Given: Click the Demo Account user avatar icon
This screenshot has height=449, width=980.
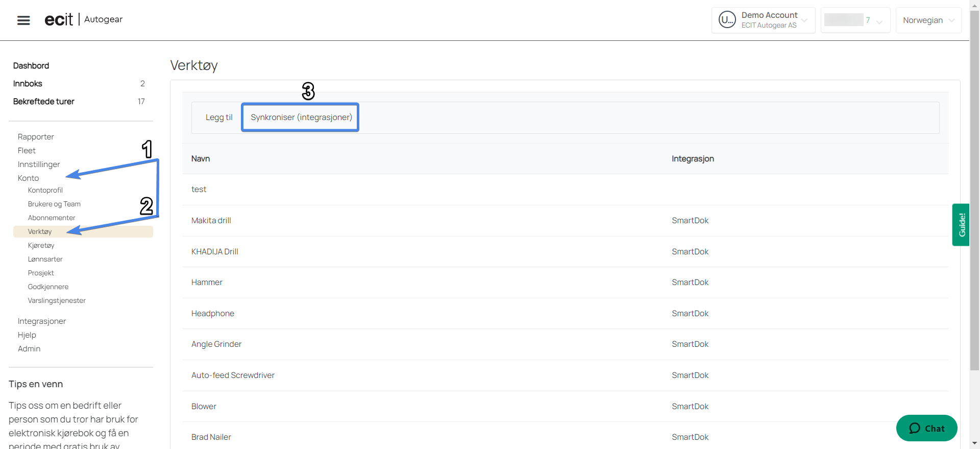Looking at the screenshot, I should coord(727,20).
